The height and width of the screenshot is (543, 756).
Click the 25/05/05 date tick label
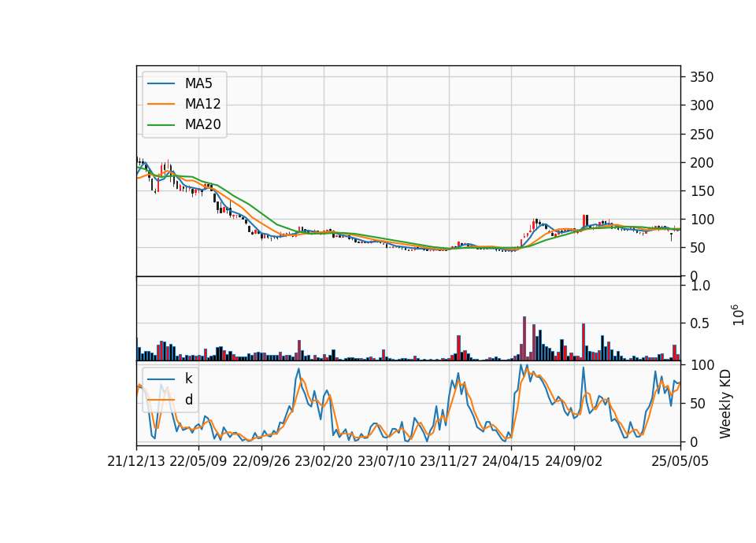click(x=680, y=461)
